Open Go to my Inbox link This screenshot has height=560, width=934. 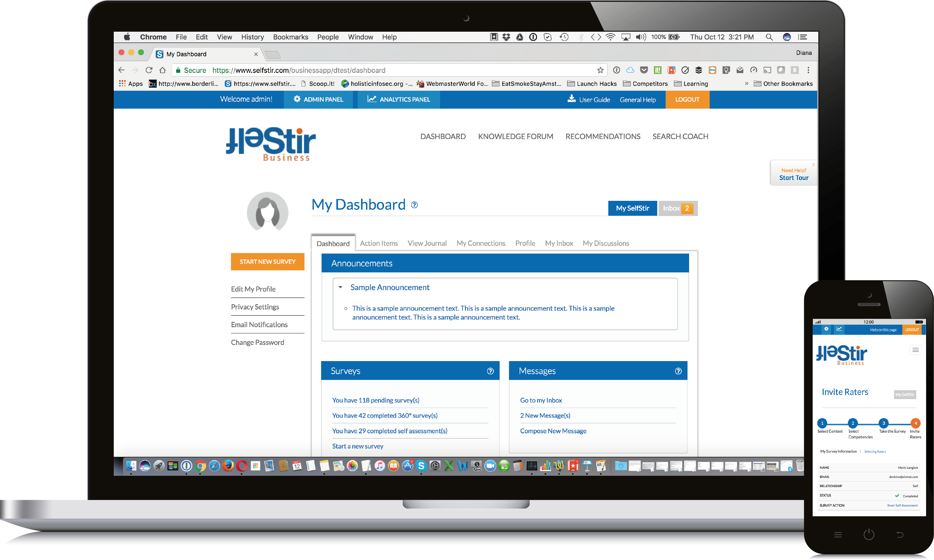tap(541, 400)
